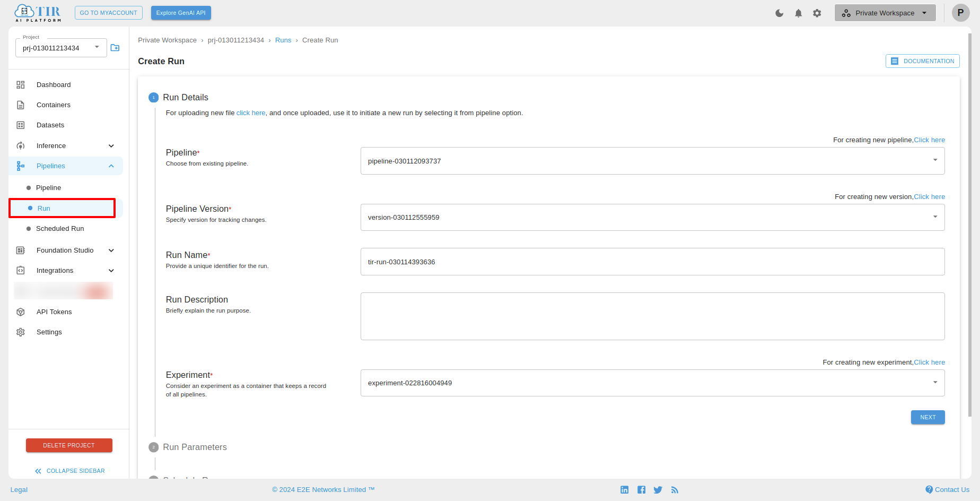Click the Inference rocket icon
This screenshot has height=501, width=980.
(21, 146)
